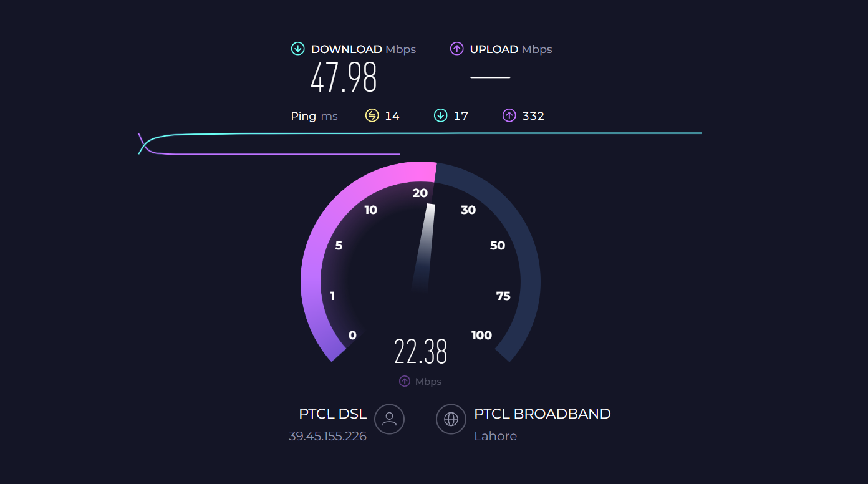Click the Lahore server location text
Viewport: 868px width, 484px height.
coord(496,436)
